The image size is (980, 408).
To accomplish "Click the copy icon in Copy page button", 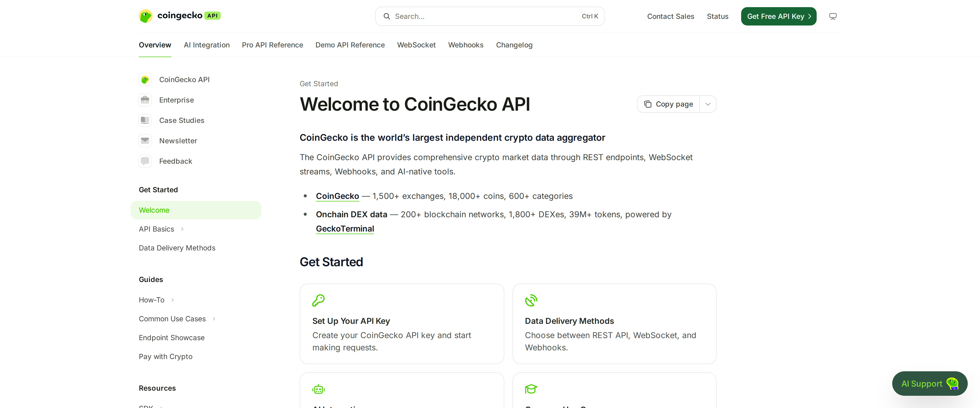I will [648, 104].
